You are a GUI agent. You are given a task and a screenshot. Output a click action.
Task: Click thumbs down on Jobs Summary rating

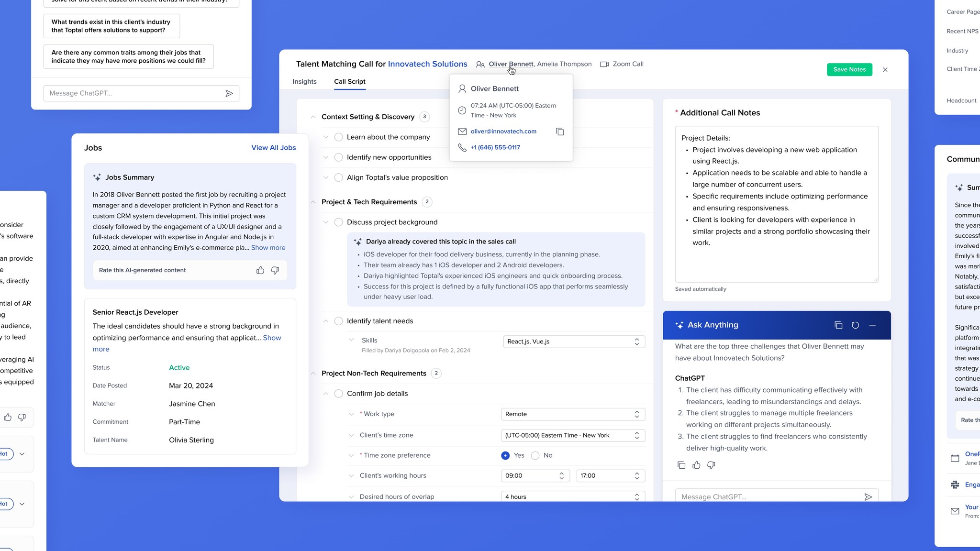tap(275, 270)
